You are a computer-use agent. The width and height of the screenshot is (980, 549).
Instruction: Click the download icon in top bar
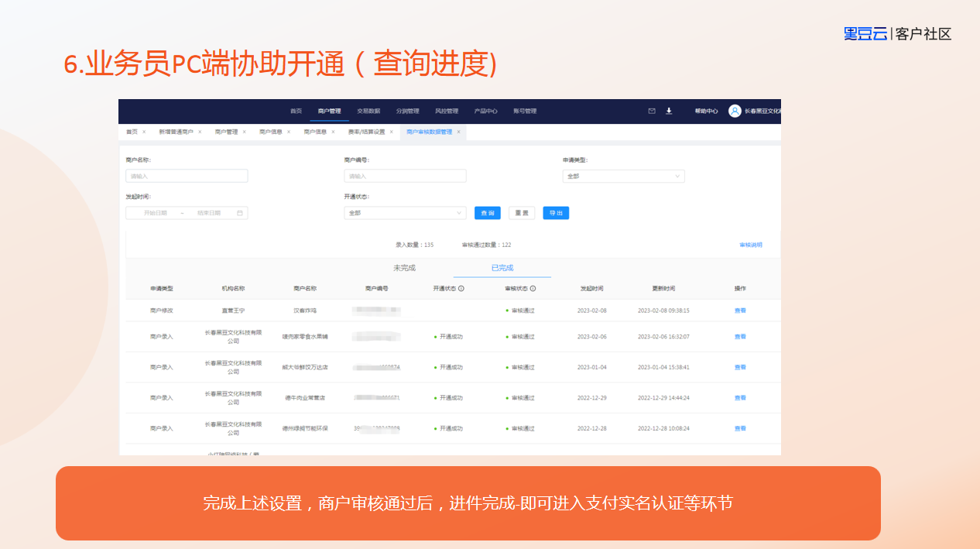669,111
